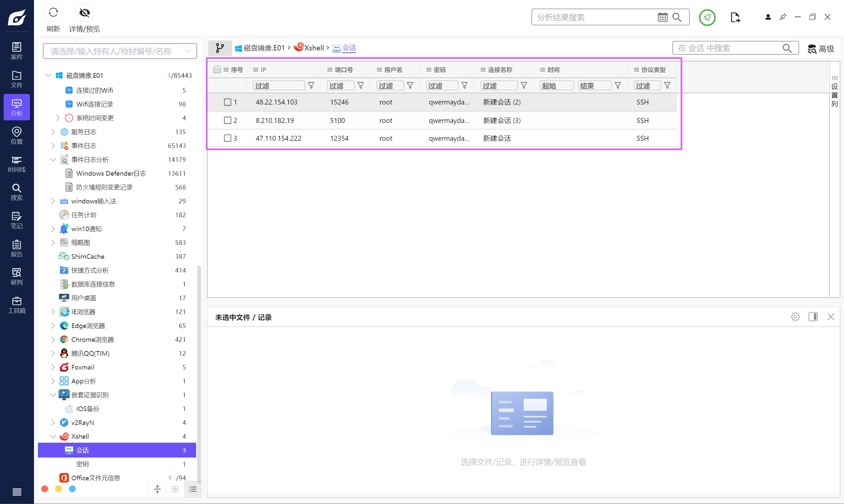
Task: Open the 报告 sidebar section
Action: point(16,248)
